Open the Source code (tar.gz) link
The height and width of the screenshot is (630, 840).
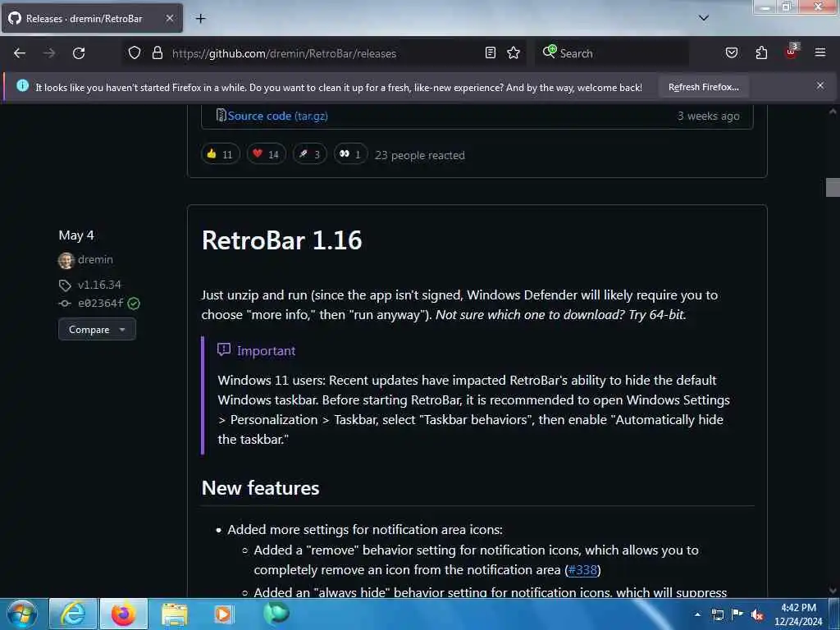(277, 116)
